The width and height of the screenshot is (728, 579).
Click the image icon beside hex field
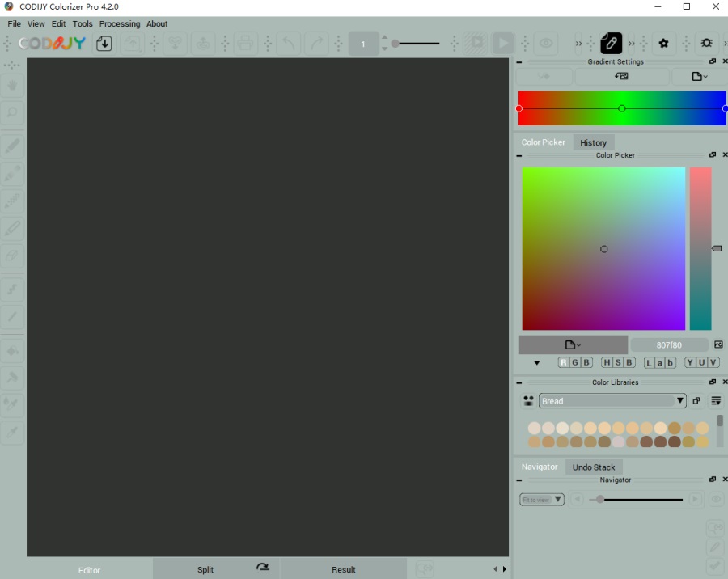[718, 344]
